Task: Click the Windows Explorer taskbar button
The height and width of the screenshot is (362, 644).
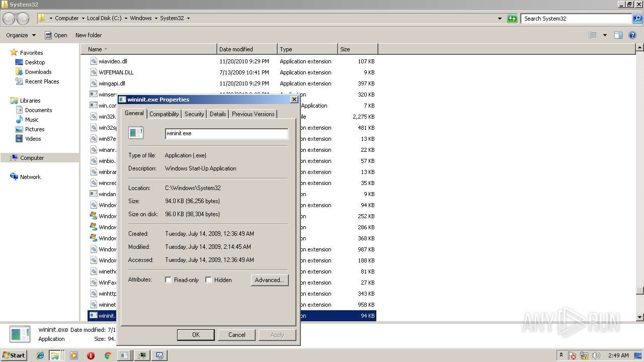Action: click(54, 355)
